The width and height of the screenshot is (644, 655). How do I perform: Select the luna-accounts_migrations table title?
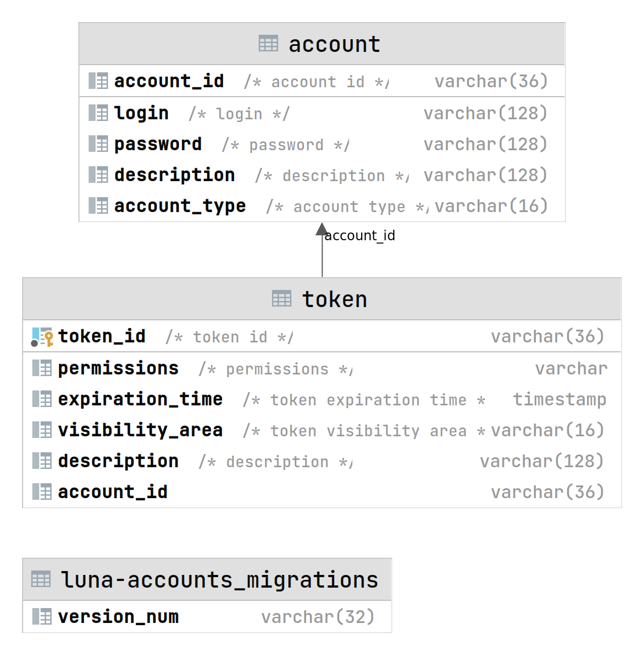tap(219, 580)
